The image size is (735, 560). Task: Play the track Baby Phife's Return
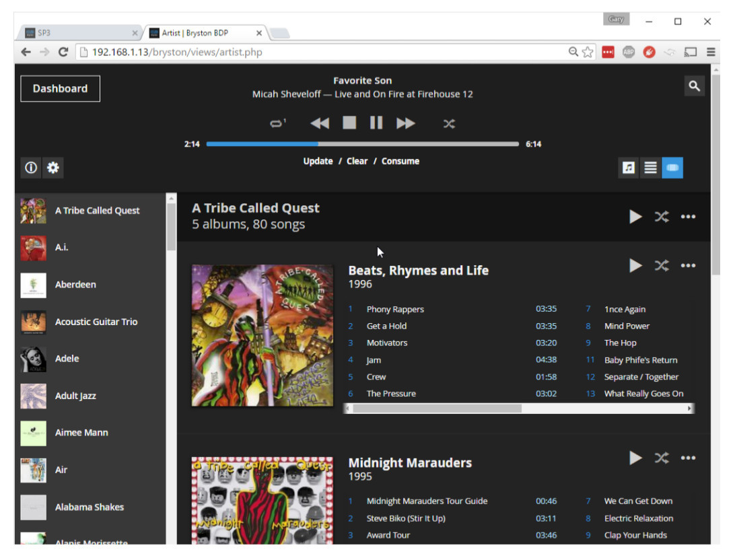(639, 360)
